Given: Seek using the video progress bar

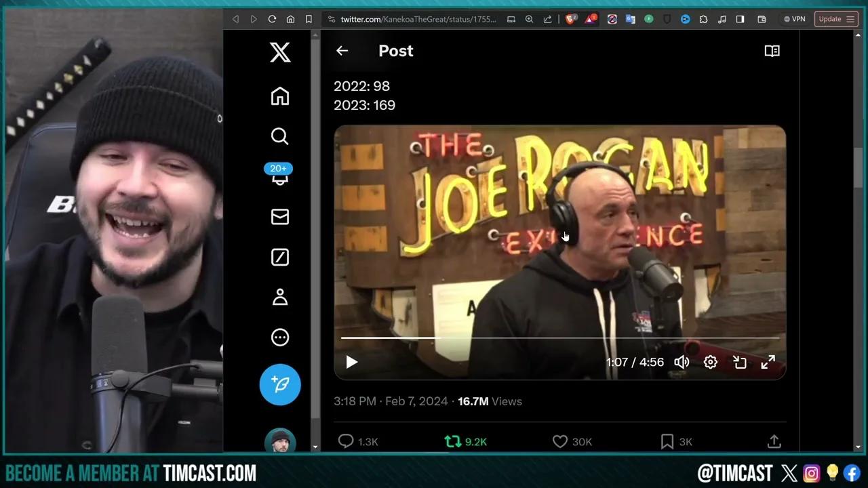Looking at the screenshot, I should [560, 338].
